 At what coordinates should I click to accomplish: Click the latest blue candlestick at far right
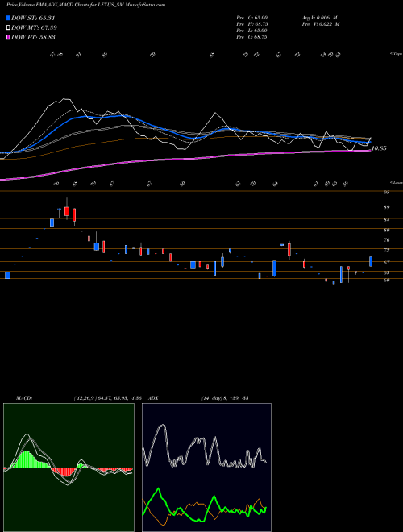coord(371,262)
